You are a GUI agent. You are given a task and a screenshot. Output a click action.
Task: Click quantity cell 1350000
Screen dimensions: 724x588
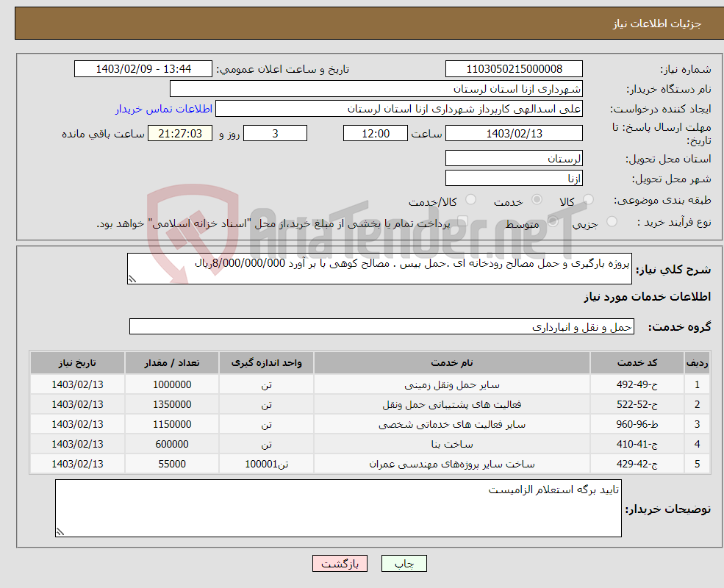tap(172, 404)
